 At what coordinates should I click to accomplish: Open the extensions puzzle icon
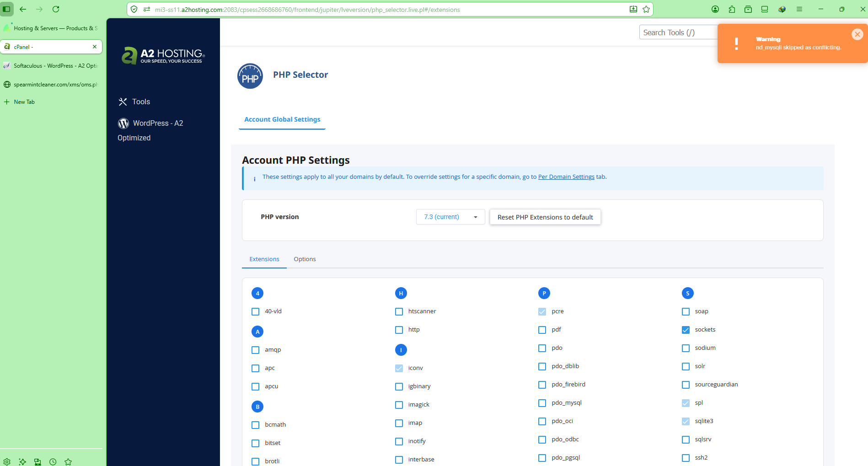pos(732,9)
